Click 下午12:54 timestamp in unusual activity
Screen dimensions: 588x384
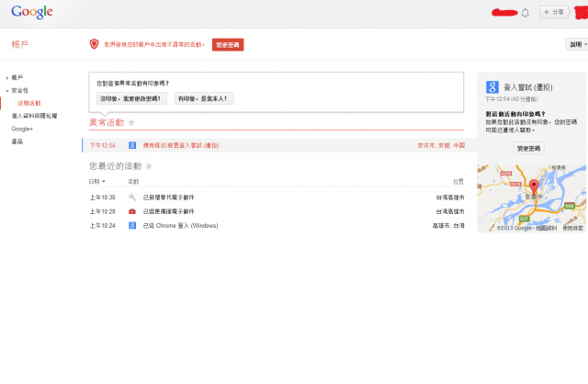[102, 145]
